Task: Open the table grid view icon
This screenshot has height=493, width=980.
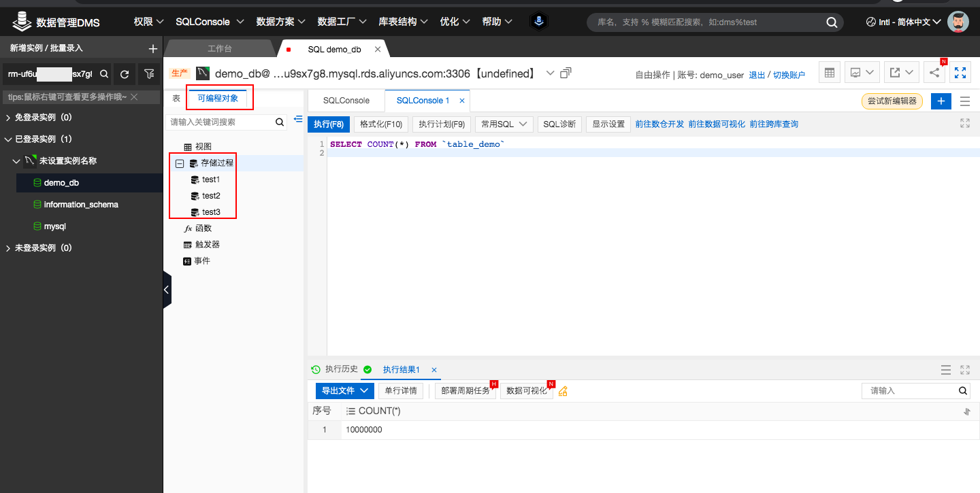Action: pyautogui.click(x=829, y=72)
